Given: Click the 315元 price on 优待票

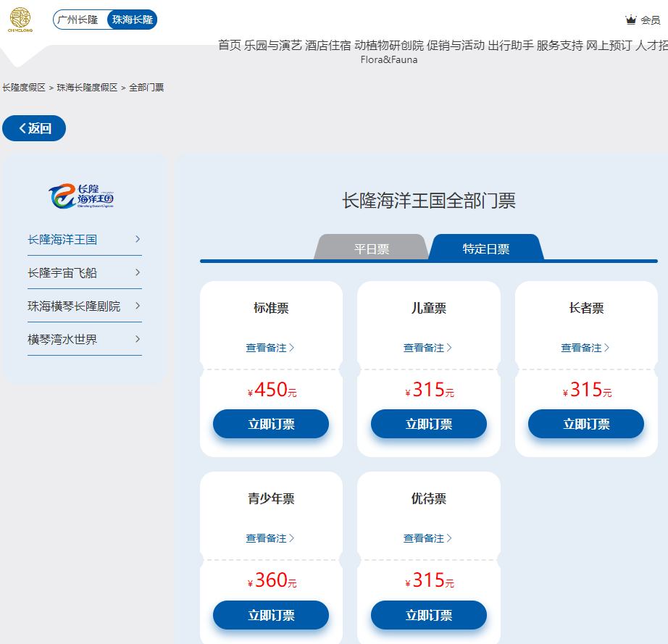Looking at the screenshot, I should 430,580.
